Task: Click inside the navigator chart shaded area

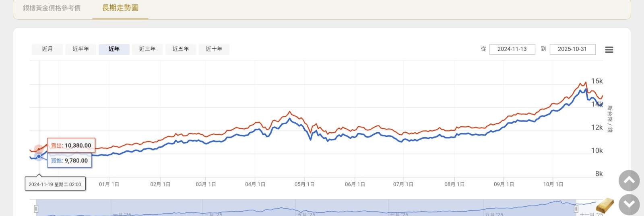Action: [306, 208]
